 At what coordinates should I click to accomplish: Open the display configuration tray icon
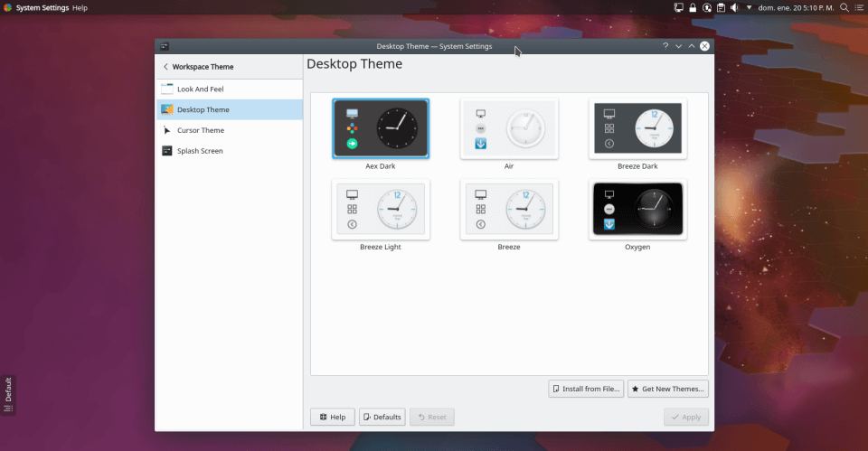pos(678,8)
